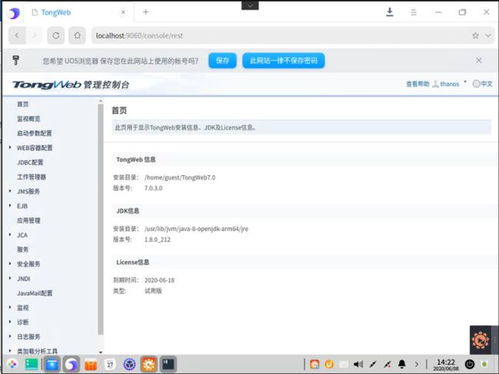Click the sidebar scroll-down arrow
499x374 pixels.
tap(100, 352)
